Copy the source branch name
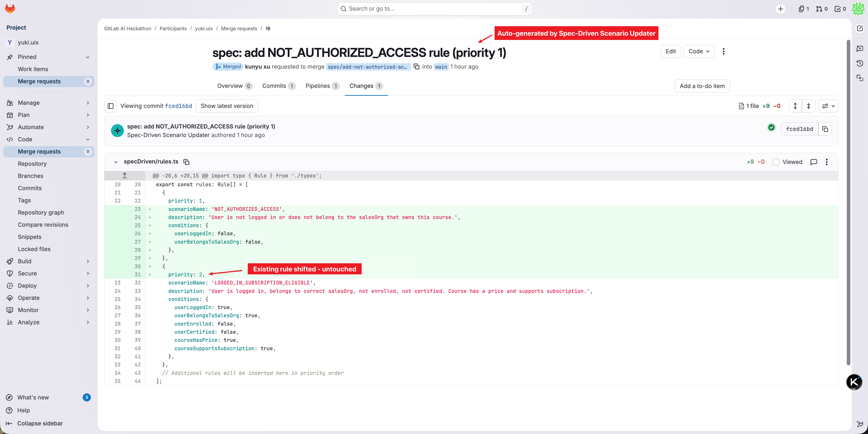 [x=416, y=67]
